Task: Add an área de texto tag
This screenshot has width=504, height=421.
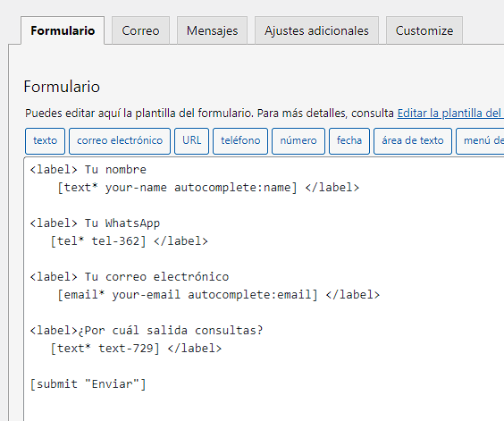Action: pyautogui.click(x=413, y=141)
